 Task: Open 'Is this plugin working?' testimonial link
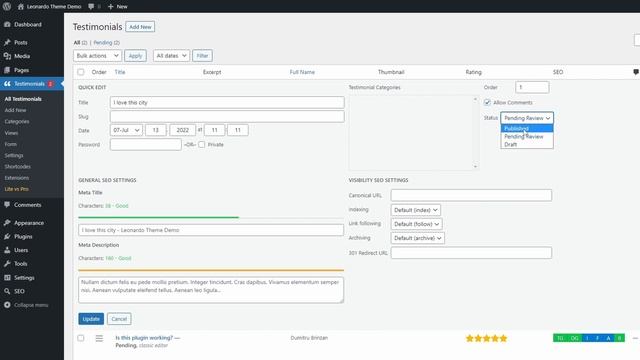(x=144, y=338)
